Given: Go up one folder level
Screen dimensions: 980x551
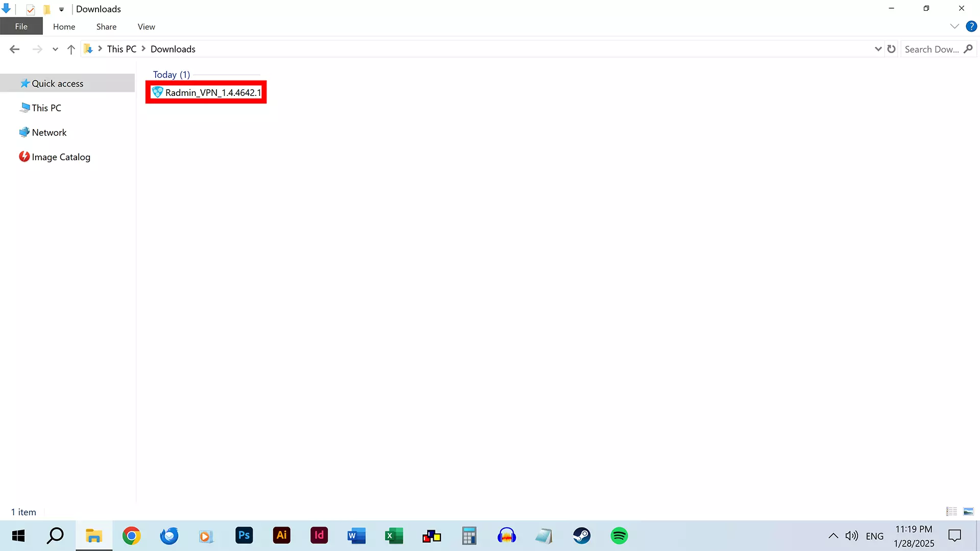Looking at the screenshot, I should point(71,49).
